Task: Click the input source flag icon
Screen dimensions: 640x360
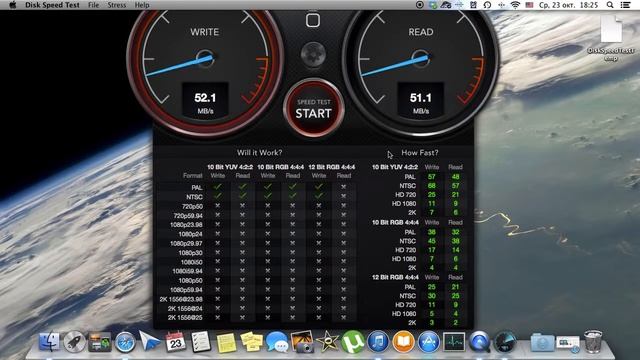Action: click(529, 5)
